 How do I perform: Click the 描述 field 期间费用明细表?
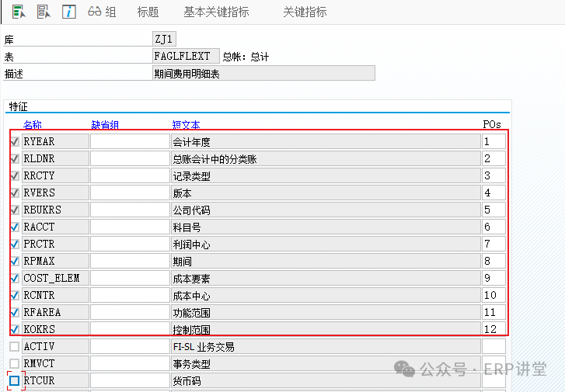click(x=263, y=74)
